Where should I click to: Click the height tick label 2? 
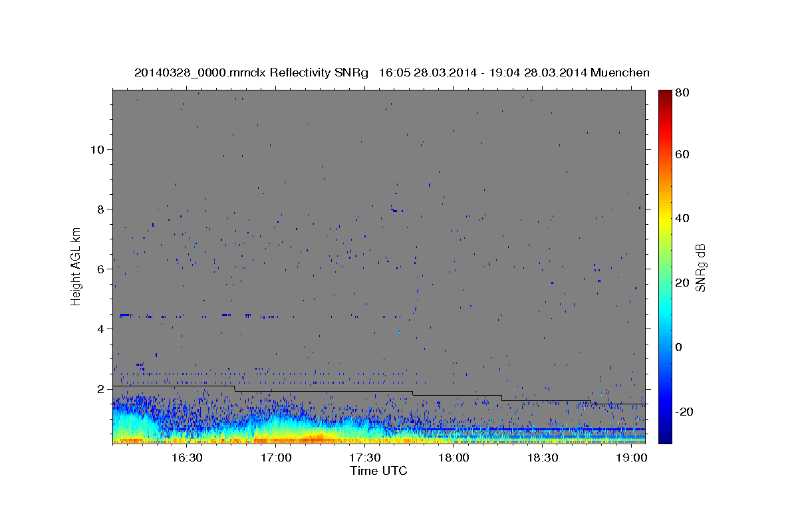(100, 388)
